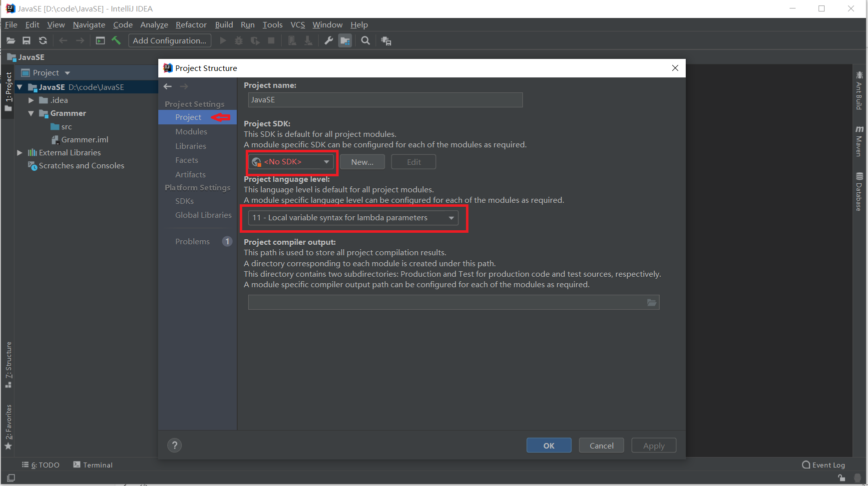Open the Analyze menu
The width and height of the screenshot is (868, 486).
(154, 25)
